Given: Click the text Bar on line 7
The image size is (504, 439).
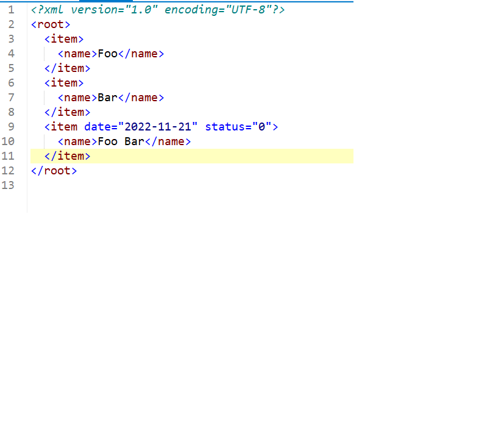Looking at the screenshot, I should tap(108, 98).
